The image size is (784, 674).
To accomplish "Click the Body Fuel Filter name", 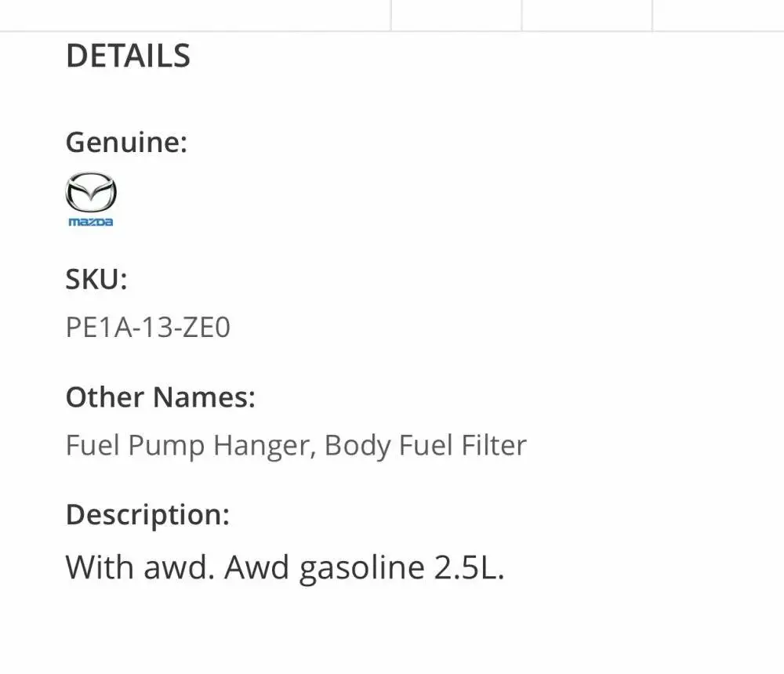I will tap(426, 445).
